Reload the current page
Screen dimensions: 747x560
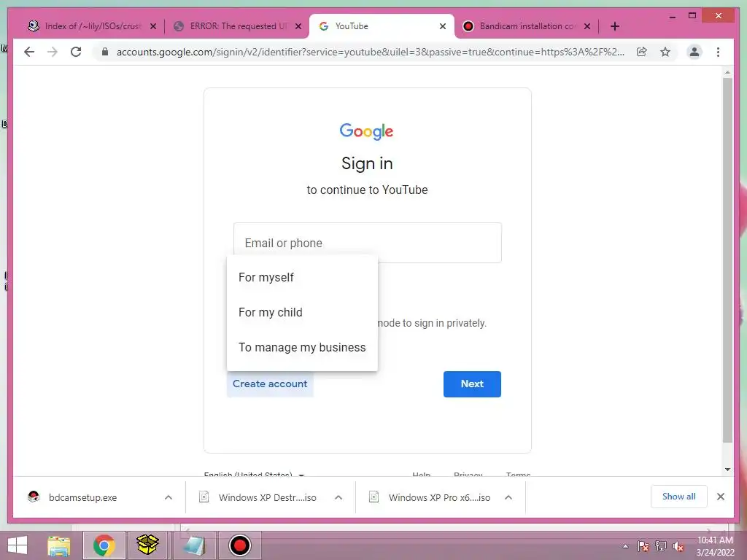[76, 52]
